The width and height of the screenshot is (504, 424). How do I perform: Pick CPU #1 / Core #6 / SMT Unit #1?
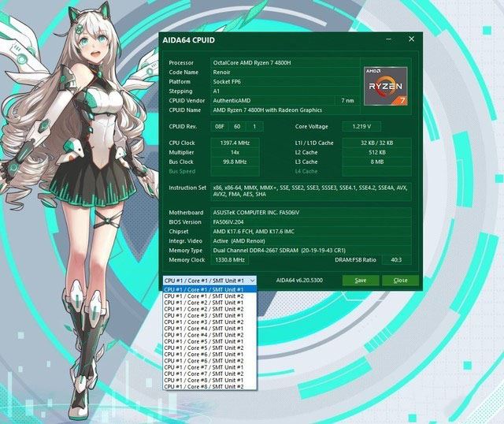pyautogui.click(x=210, y=354)
